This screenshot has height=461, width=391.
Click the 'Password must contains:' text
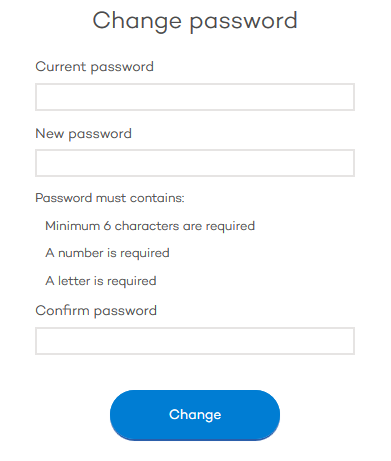(x=110, y=198)
